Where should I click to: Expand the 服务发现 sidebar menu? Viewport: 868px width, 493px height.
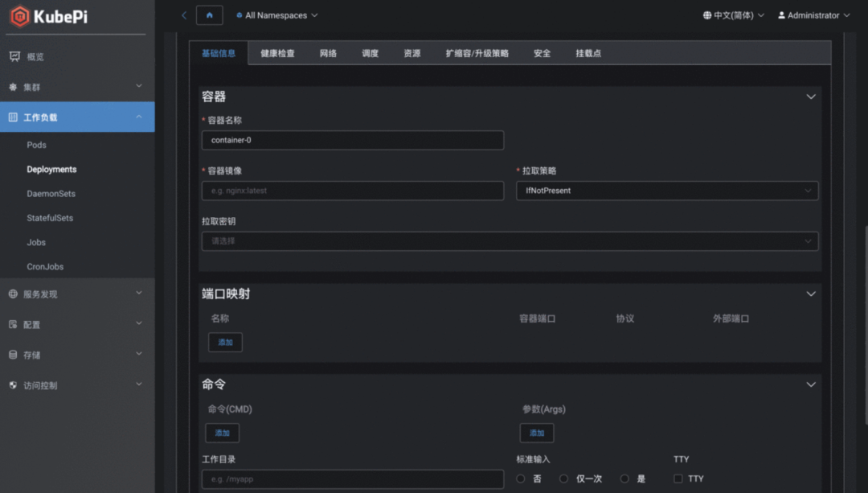pyautogui.click(x=139, y=293)
